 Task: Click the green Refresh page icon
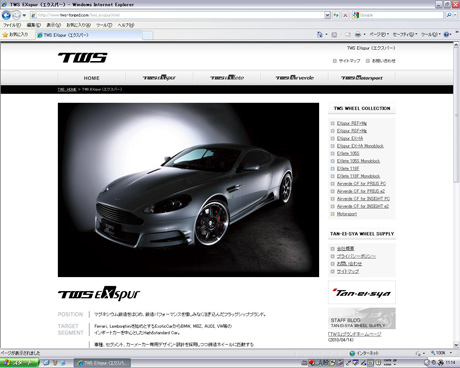coord(336,15)
